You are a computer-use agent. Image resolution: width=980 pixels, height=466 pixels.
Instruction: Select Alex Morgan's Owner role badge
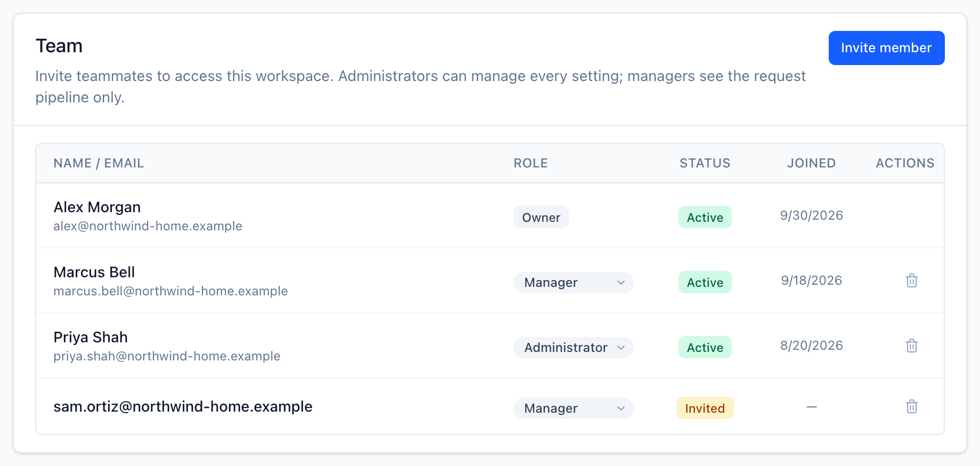coord(541,217)
